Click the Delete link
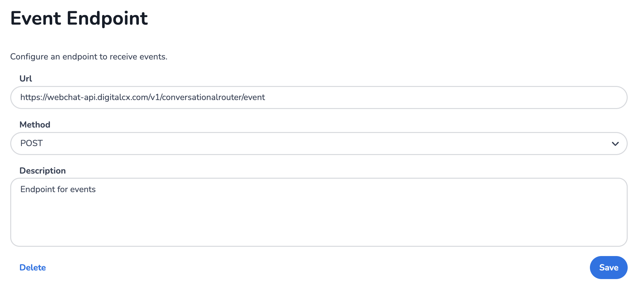Image resolution: width=644 pixels, height=296 pixels. tap(33, 268)
